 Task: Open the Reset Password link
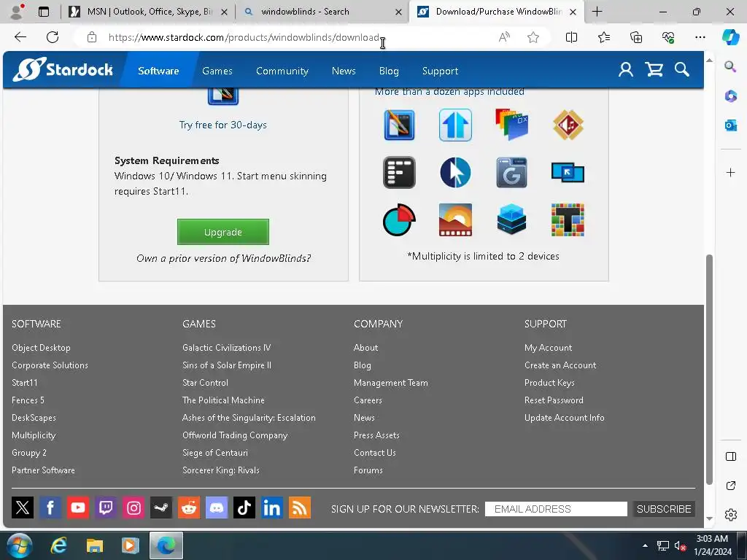click(x=554, y=400)
